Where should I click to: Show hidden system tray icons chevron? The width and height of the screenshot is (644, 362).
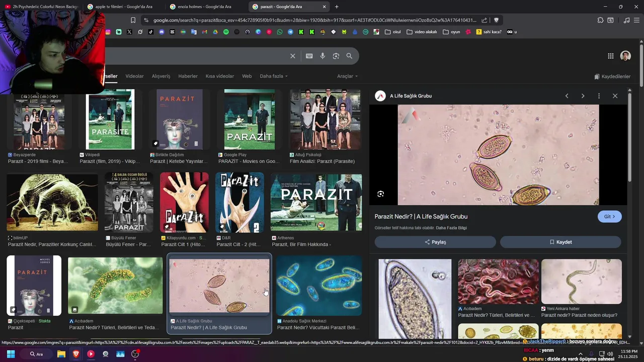coord(580,354)
